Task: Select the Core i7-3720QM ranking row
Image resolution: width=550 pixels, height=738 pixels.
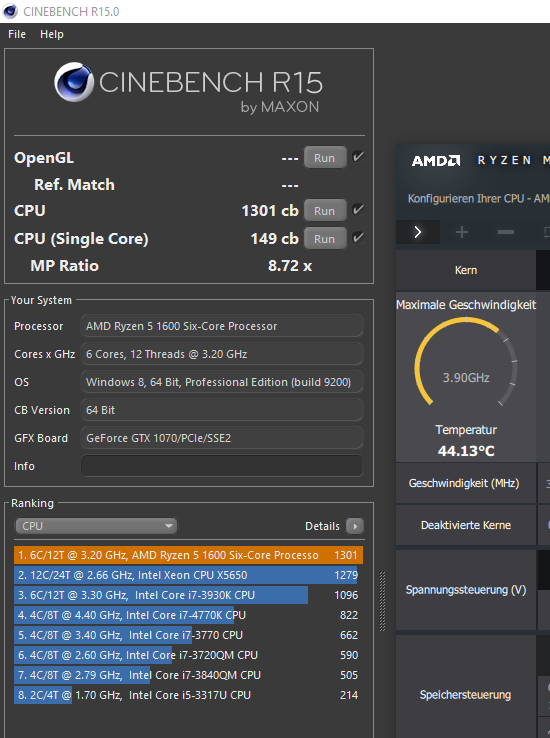Action: pyautogui.click(x=189, y=655)
